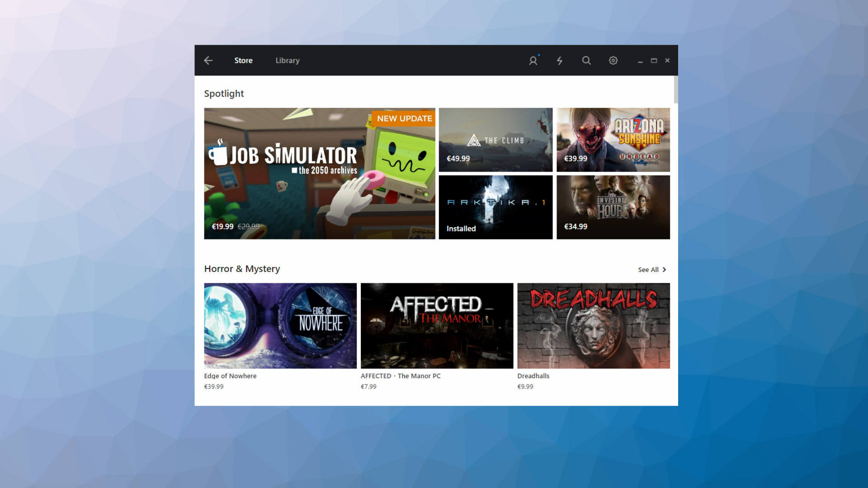This screenshot has width=868, height=488.
Task: Click the €49.99 price on The Climb
Action: [458, 159]
